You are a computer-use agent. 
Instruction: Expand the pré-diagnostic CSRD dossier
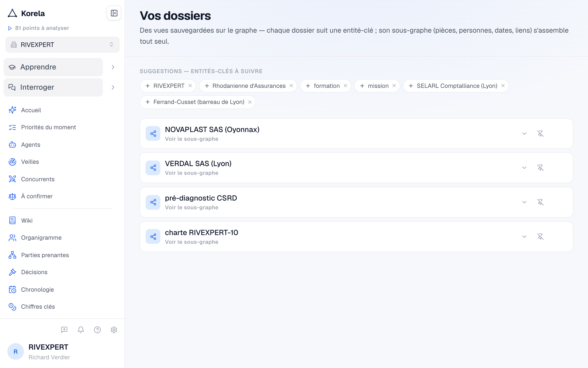pos(524,202)
